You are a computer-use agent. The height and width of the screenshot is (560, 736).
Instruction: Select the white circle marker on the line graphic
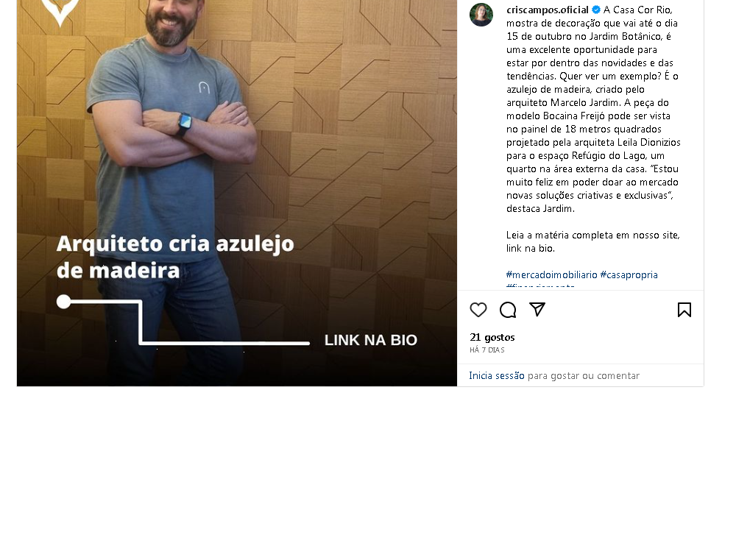pos(64,302)
